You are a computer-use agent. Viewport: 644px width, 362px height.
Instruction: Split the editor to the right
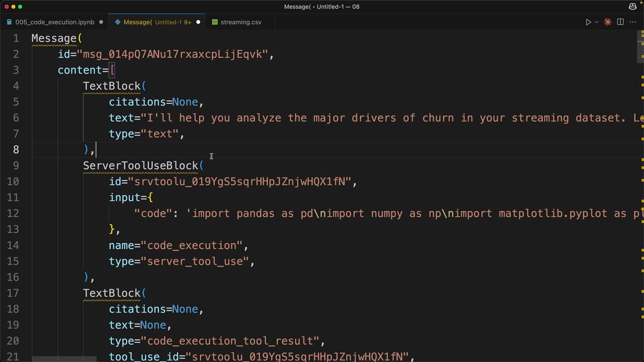click(x=620, y=22)
